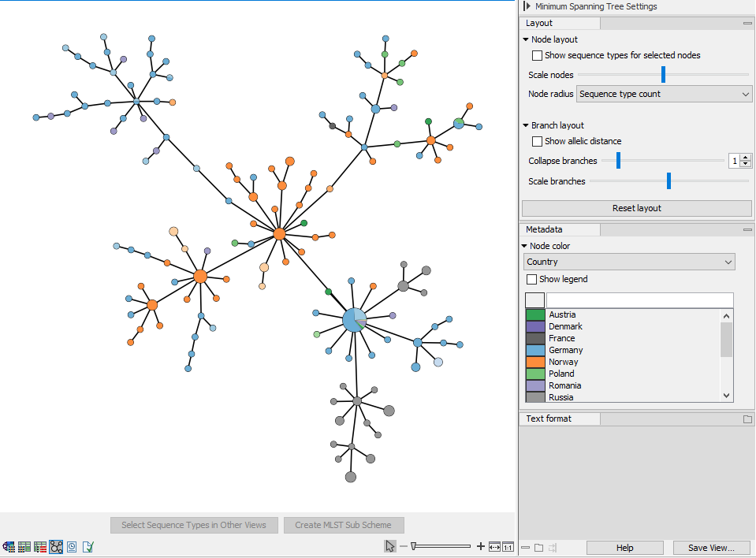Viewport: 756px width, 558px height.
Task: Click the metadata filter text field
Action: (x=639, y=300)
